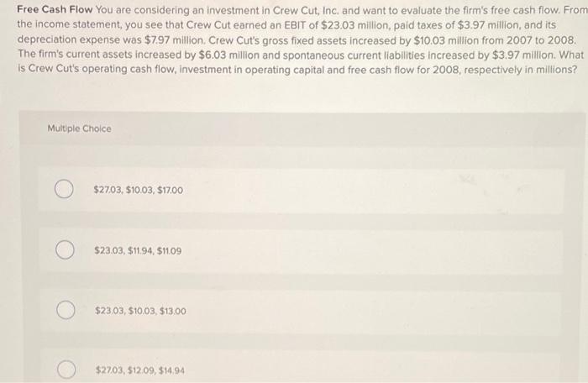The image size is (588, 383).
Task: Click the answer text $27.03, $10.03, $17.00
Action: (x=139, y=190)
